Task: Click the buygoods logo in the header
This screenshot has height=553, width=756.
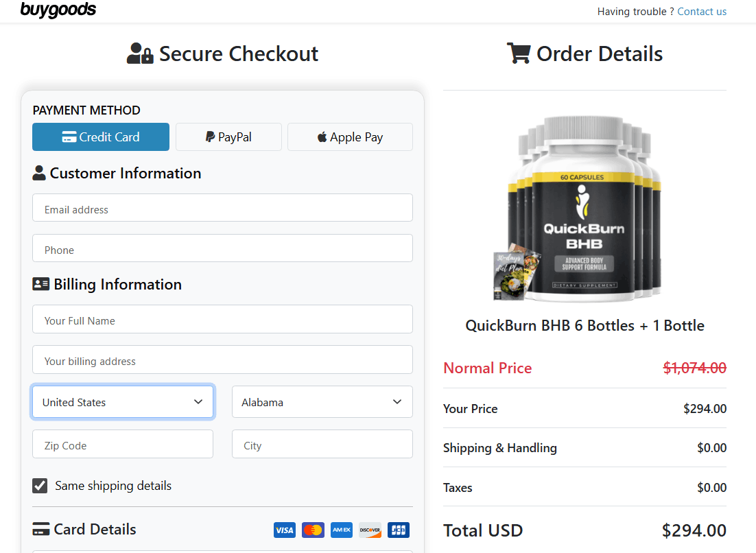Action: click(x=58, y=10)
